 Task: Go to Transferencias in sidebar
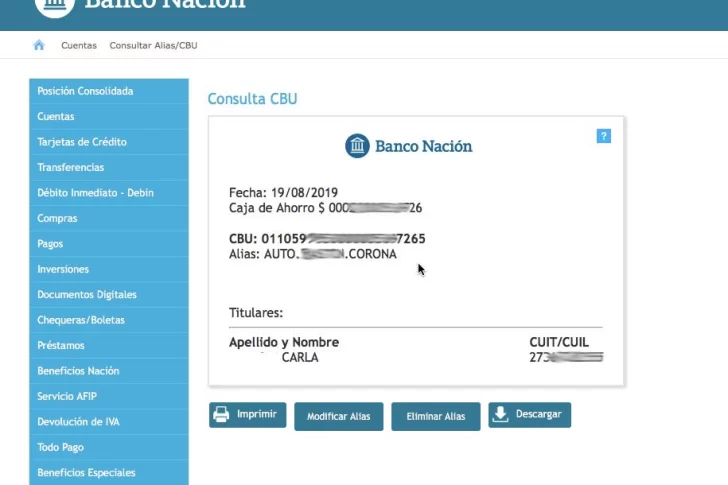click(109, 168)
